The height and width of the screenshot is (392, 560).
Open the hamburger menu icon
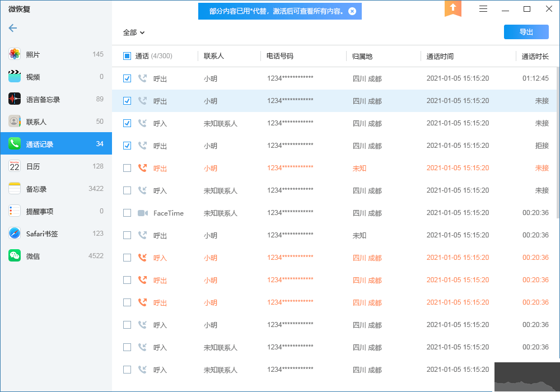(483, 9)
